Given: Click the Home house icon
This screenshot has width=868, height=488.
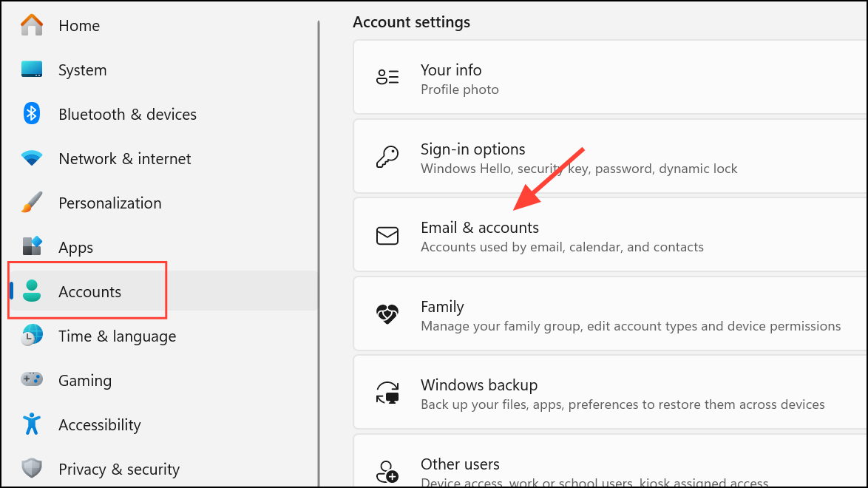Looking at the screenshot, I should pos(32,25).
